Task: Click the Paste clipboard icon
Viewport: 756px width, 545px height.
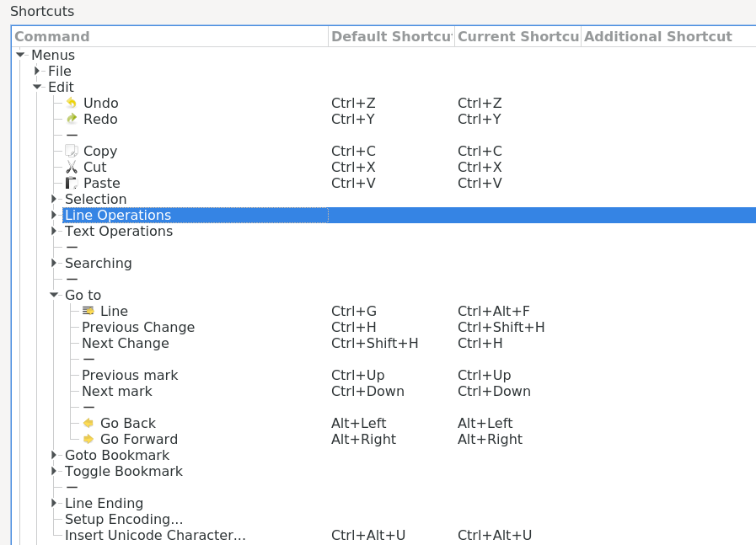Action: (72, 183)
